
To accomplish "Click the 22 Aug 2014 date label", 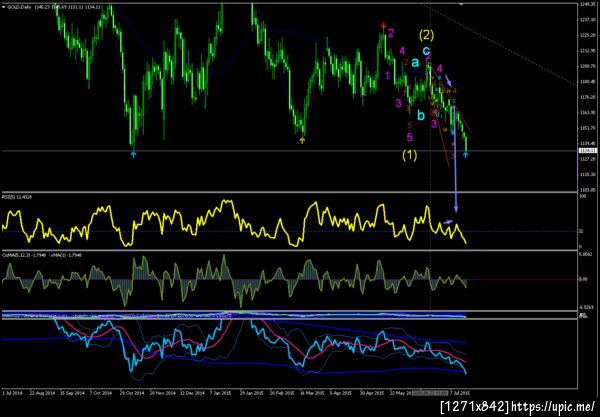I will [x=42, y=393].
